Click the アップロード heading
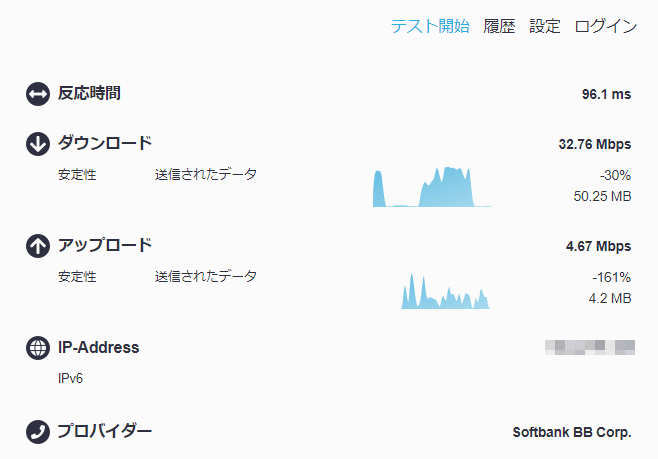This screenshot has height=459, width=658. point(105,245)
